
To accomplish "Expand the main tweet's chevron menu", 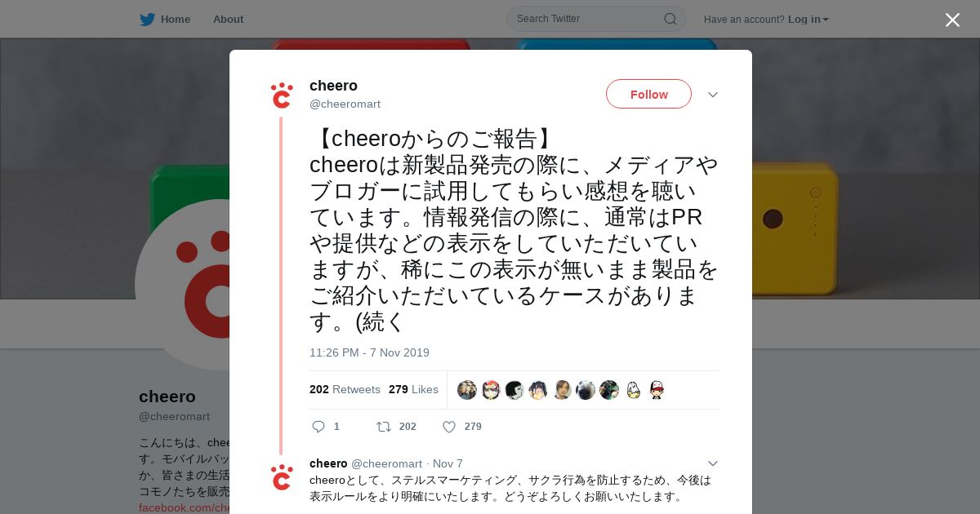I will click(713, 95).
